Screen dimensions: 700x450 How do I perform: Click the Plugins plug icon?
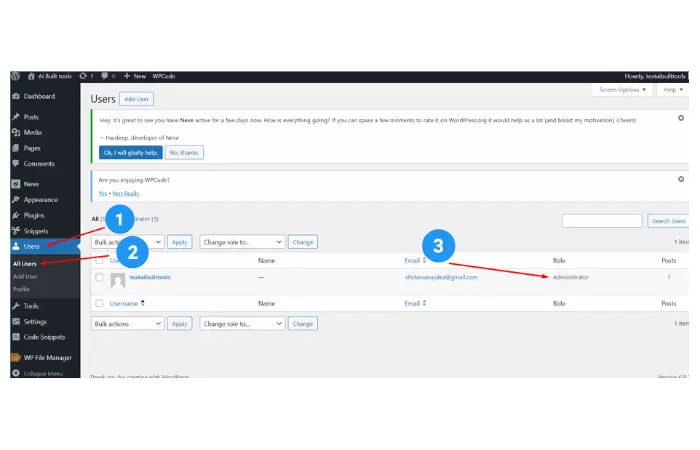(x=16, y=216)
